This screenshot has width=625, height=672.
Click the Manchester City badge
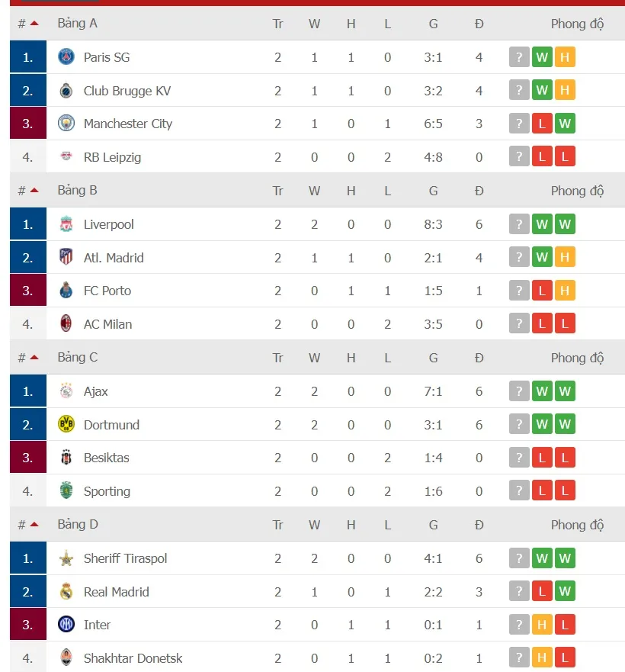66,123
